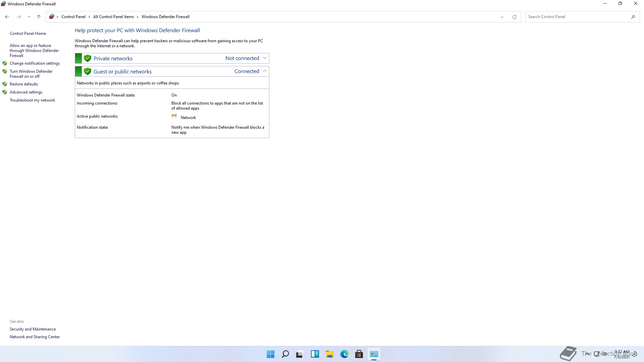Expand the address bar history dropdown
The width and height of the screenshot is (644, 362).
[x=502, y=17]
